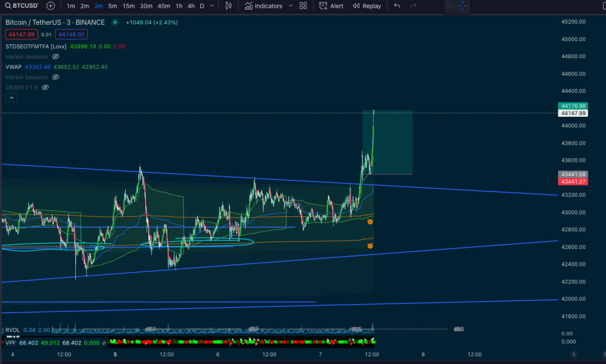Screen dimensions: 606x364
Task: Click the VWAP indicator legend label
Action: point(14,67)
